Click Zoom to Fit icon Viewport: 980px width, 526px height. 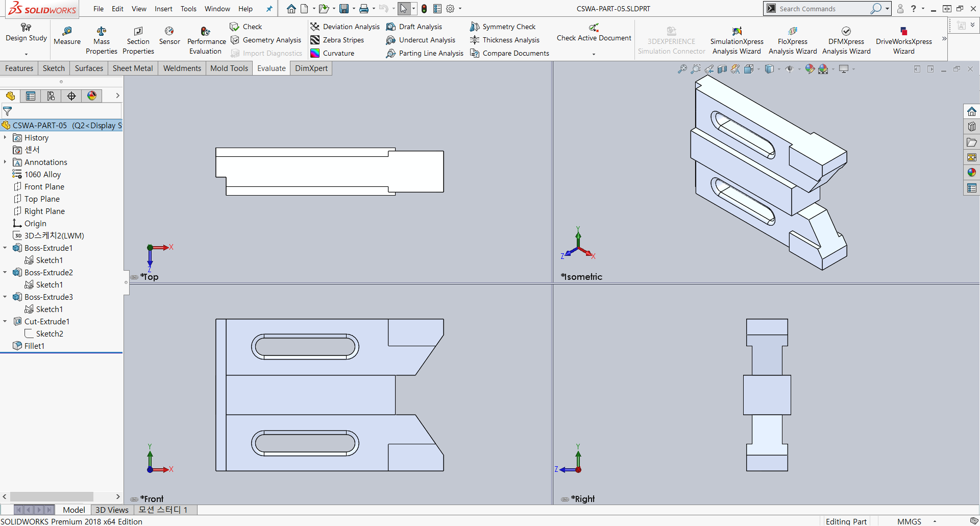tap(682, 69)
